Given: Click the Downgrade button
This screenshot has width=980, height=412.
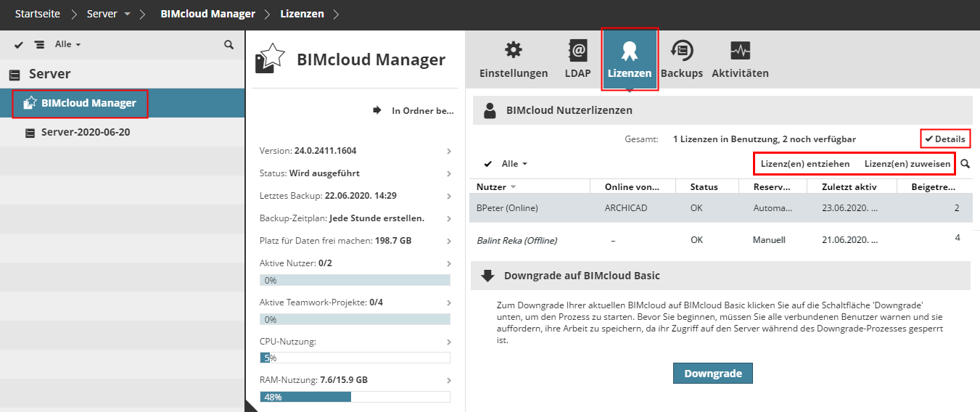Looking at the screenshot, I should point(713,374).
